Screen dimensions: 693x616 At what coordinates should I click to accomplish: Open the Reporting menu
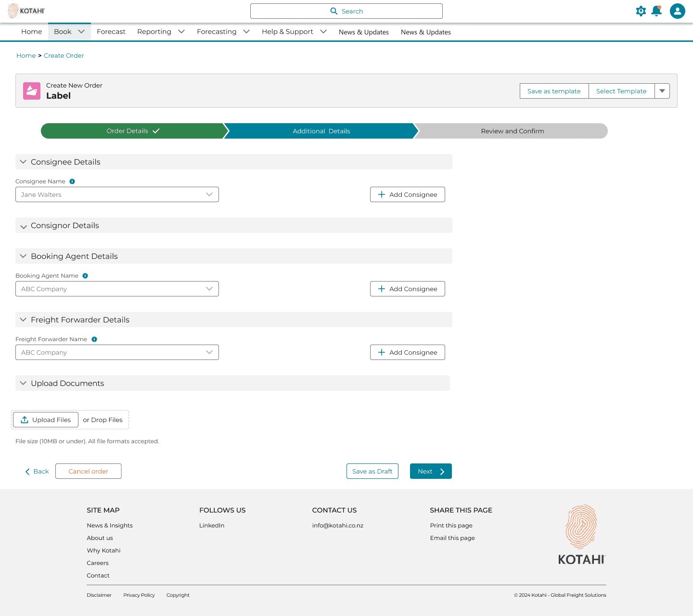click(x=161, y=32)
